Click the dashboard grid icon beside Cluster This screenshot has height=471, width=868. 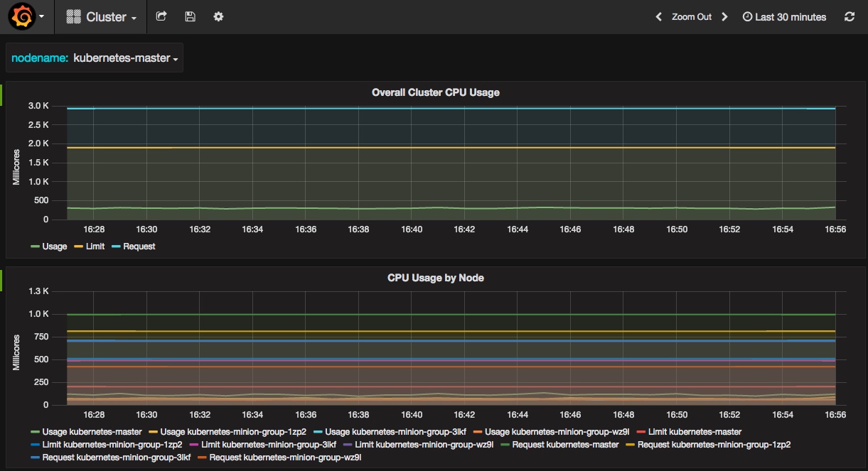tap(73, 17)
